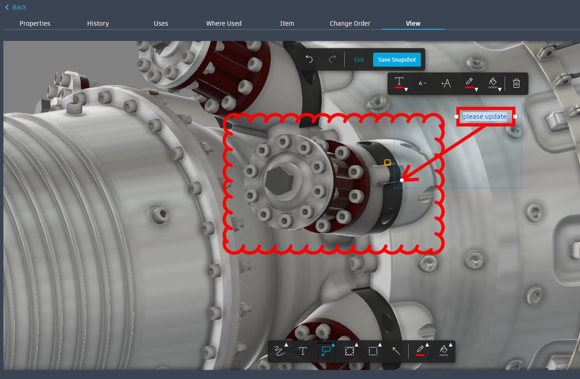Open the Where Used tab
Image resolution: width=580 pixels, height=379 pixels.
(224, 23)
